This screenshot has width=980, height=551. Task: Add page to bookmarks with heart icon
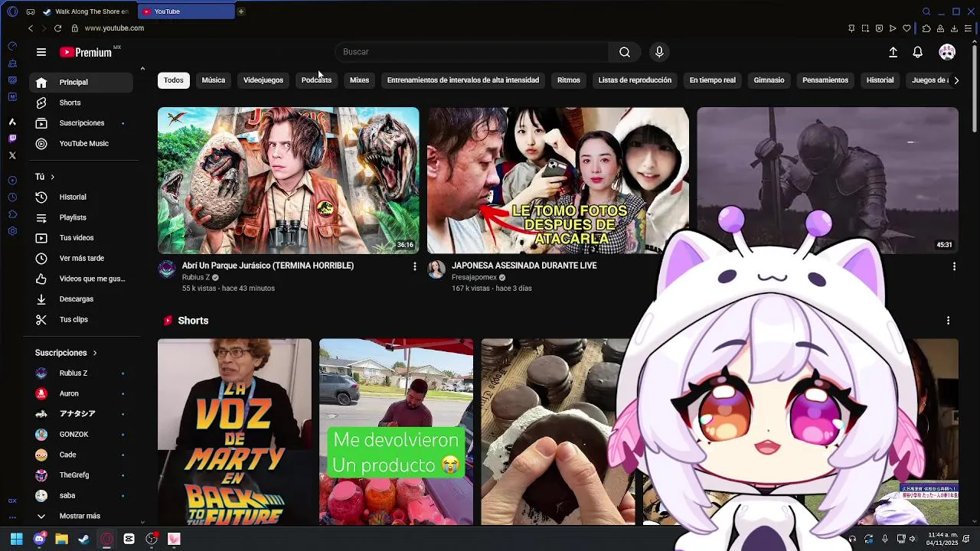coord(906,28)
